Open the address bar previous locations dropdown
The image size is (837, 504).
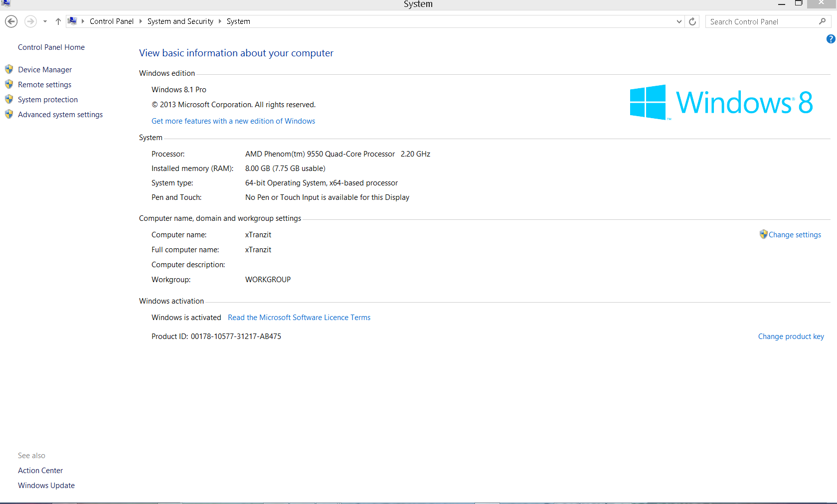(x=679, y=21)
